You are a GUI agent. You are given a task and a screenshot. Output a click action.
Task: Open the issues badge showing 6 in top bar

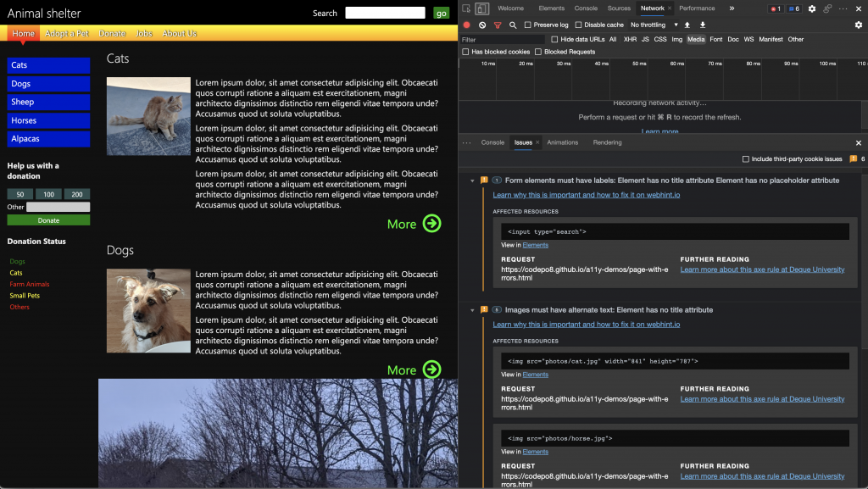coord(793,8)
